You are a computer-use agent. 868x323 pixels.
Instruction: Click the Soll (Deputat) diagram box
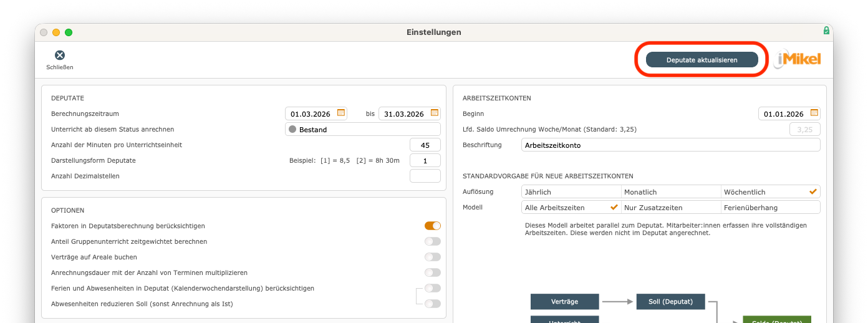click(x=671, y=302)
